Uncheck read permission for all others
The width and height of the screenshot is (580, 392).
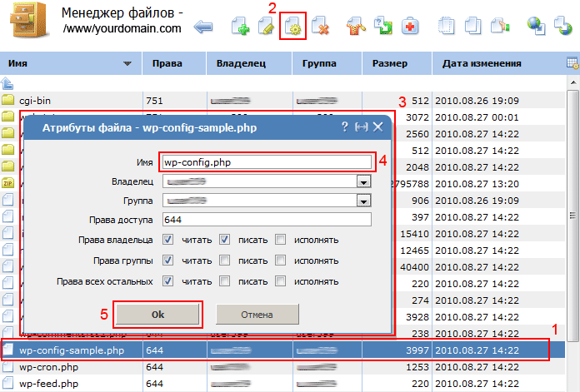click(x=168, y=282)
